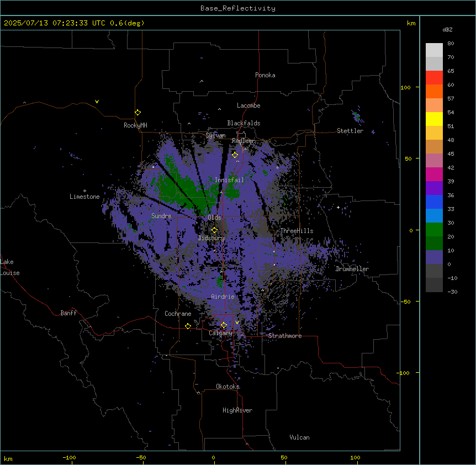Click the yellow diamond marker above Calgary label
This screenshot has height=465, width=476.
pyautogui.click(x=224, y=325)
